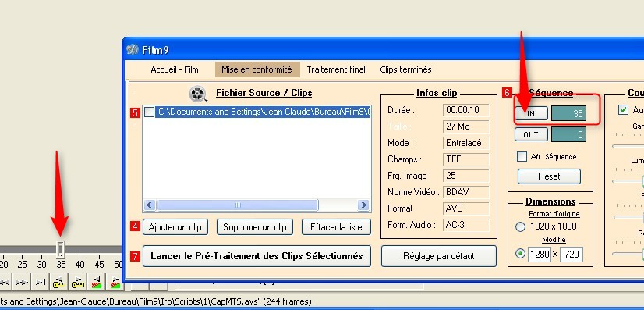Enable the Aff. Séquence checkbox
Screen dimensions: 644x310
[522, 157]
